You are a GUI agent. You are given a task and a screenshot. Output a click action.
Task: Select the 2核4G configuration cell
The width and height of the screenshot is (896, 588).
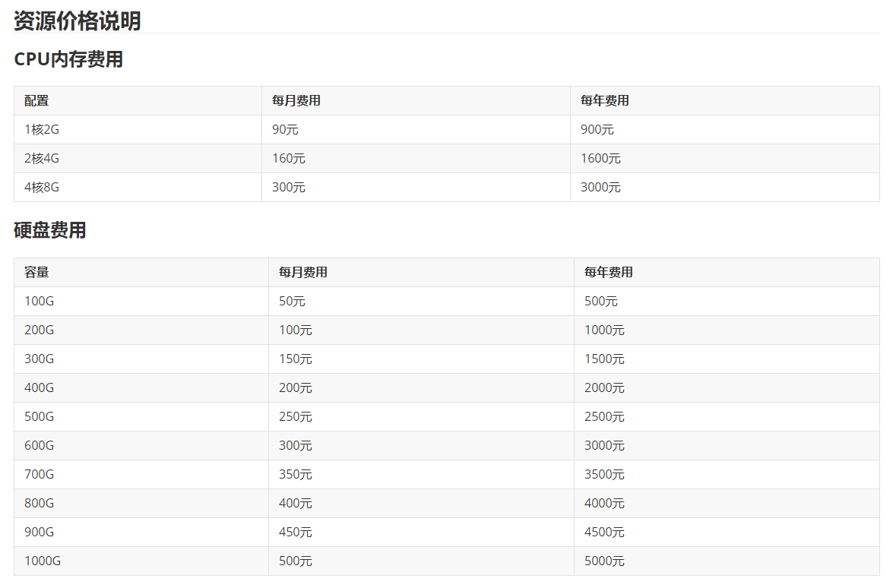point(42,159)
